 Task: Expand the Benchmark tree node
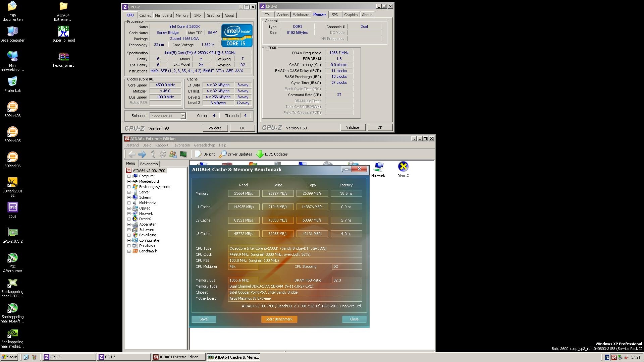[129, 251]
